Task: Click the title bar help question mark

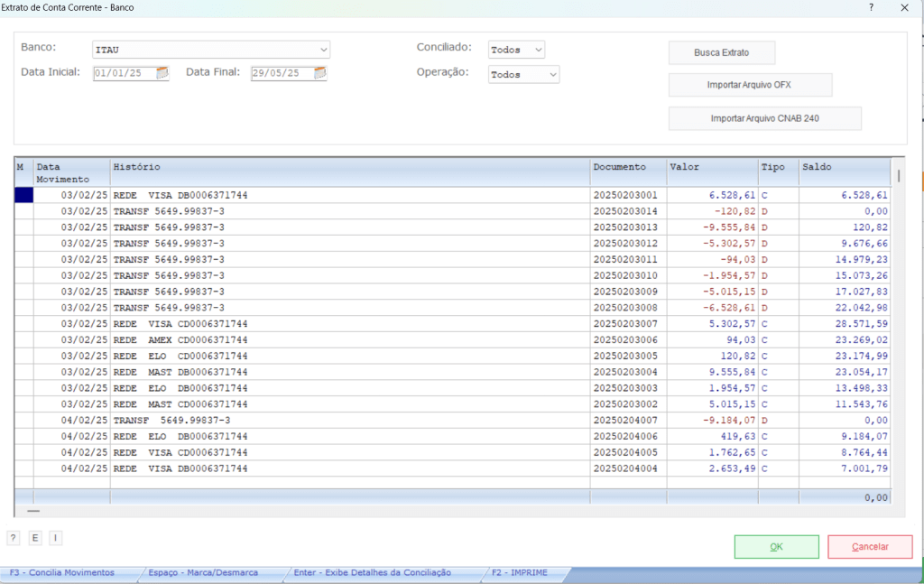Action: (871, 7)
